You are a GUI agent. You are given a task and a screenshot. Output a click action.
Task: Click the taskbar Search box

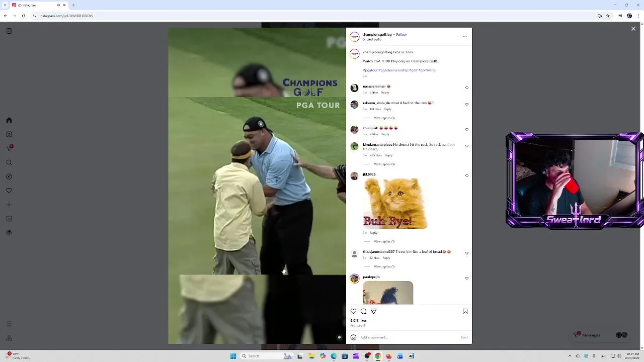[x=267, y=356]
